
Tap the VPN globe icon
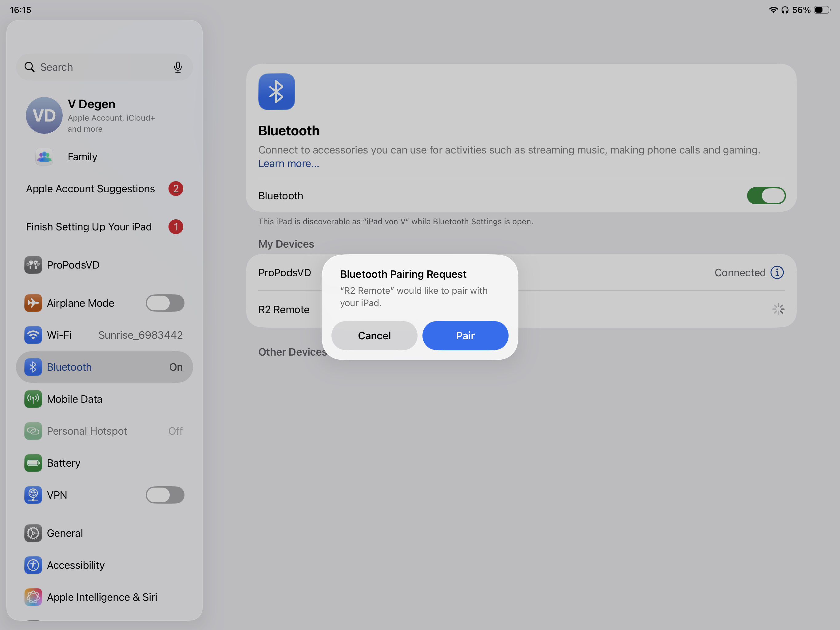[x=33, y=495]
